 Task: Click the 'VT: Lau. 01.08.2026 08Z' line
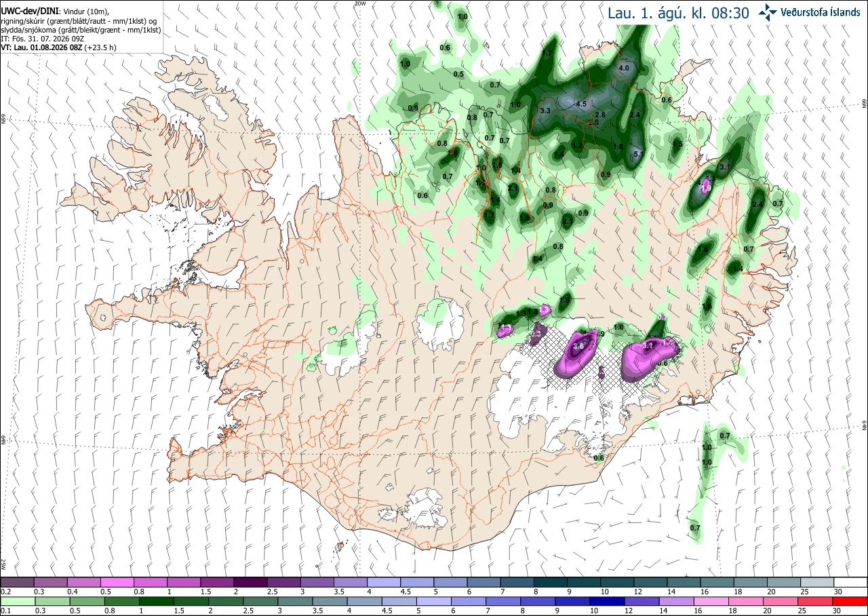(x=42, y=47)
